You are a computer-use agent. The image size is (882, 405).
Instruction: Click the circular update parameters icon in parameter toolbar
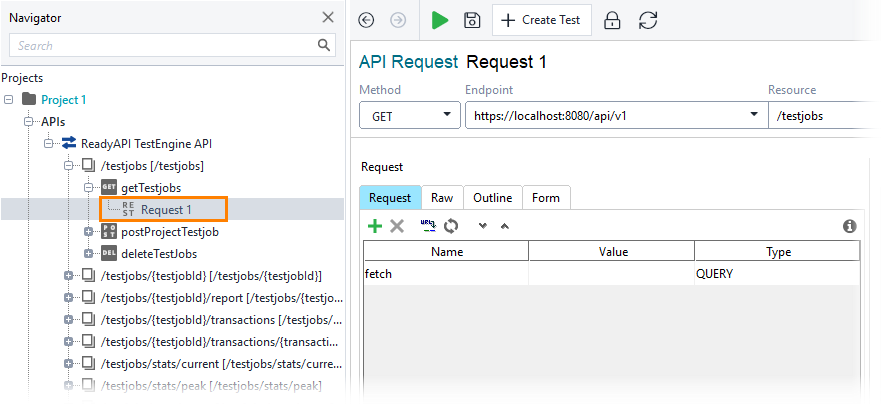(x=451, y=226)
